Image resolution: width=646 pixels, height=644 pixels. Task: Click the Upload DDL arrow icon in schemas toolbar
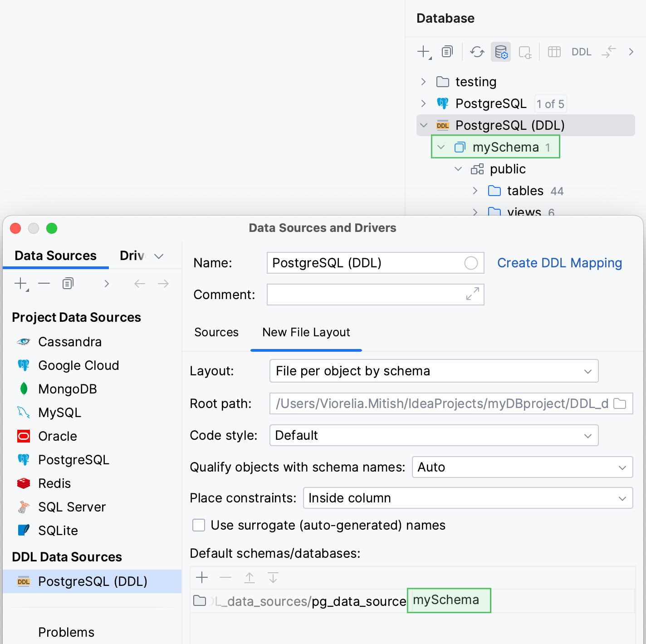(249, 578)
